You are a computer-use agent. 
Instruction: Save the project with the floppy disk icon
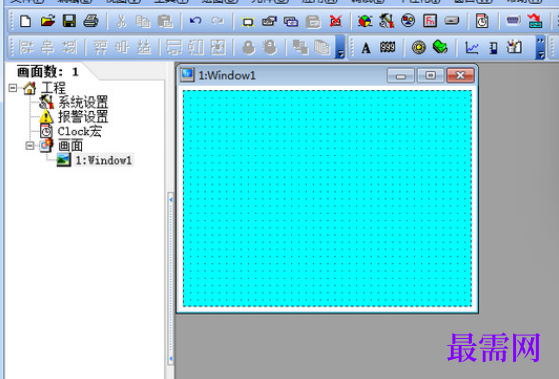click(x=69, y=21)
